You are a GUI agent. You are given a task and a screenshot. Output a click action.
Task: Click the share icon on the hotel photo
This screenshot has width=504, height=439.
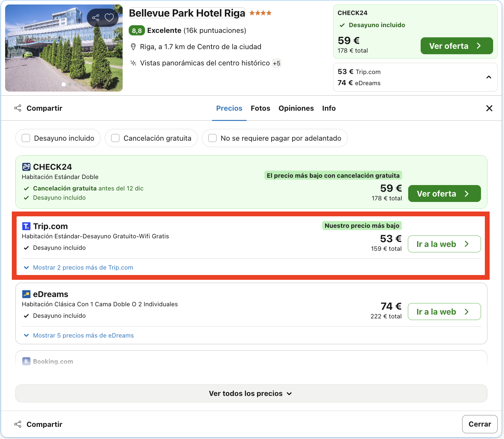coord(96,18)
